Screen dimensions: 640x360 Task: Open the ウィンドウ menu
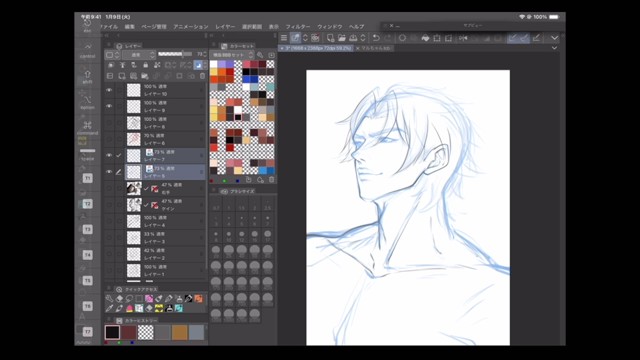[x=330, y=27]
